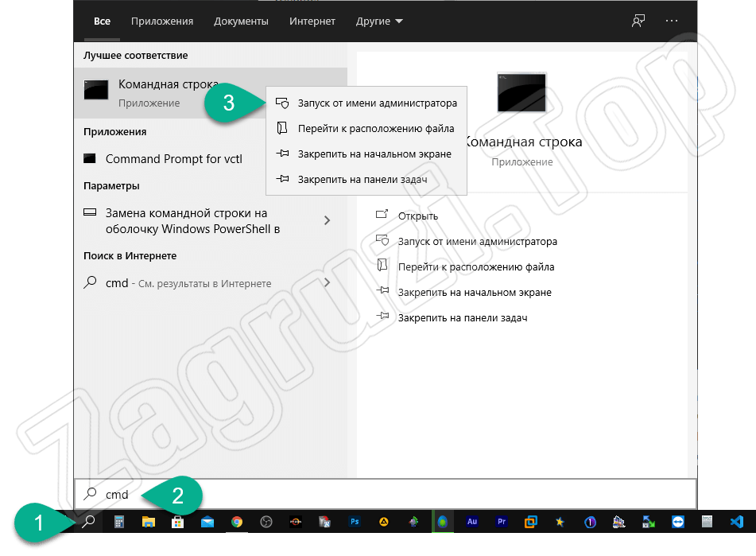756x556 pixels.
Task: Expand the cmd web search result arrow
Action: click(x=327, y=282)
